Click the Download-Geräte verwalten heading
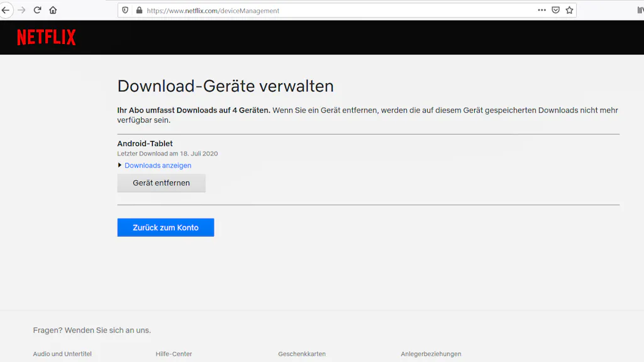This screenshot has height=362, width=644. pos(226,86)
